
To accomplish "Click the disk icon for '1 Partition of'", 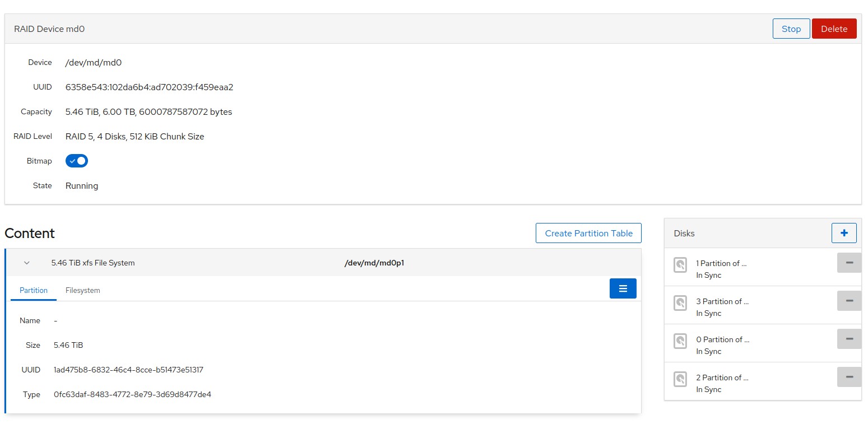I will click(680, 264).
